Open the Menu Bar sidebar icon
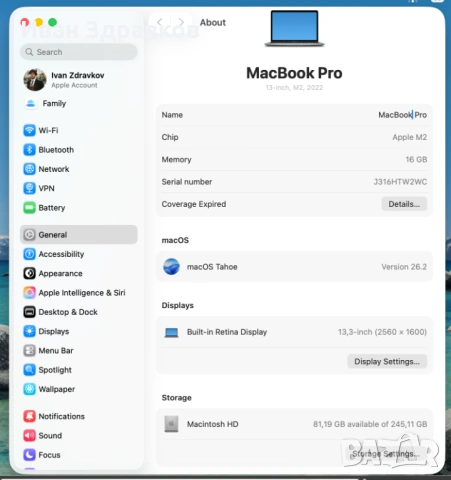Screen dimensions: 451x480 [x=29, y=350]
